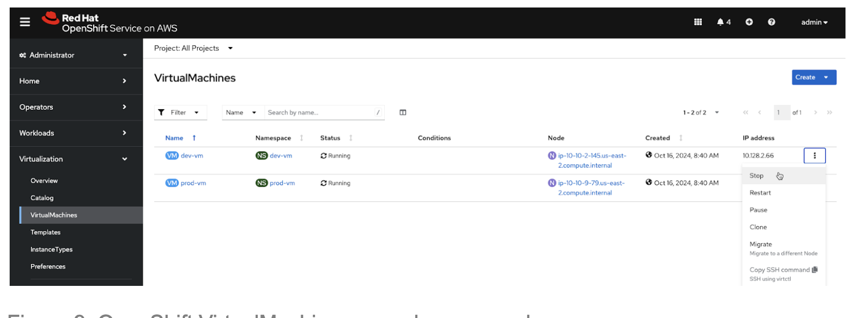
Task: Click the Running status of prod-vm
Action: tap(335, 183)
